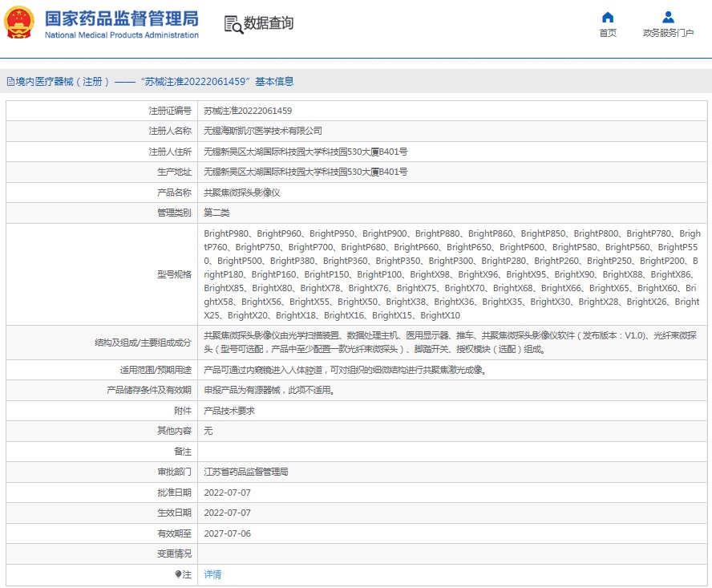
Task: Click the 其他内容 value 无
Action: click(x=208, y=431)
